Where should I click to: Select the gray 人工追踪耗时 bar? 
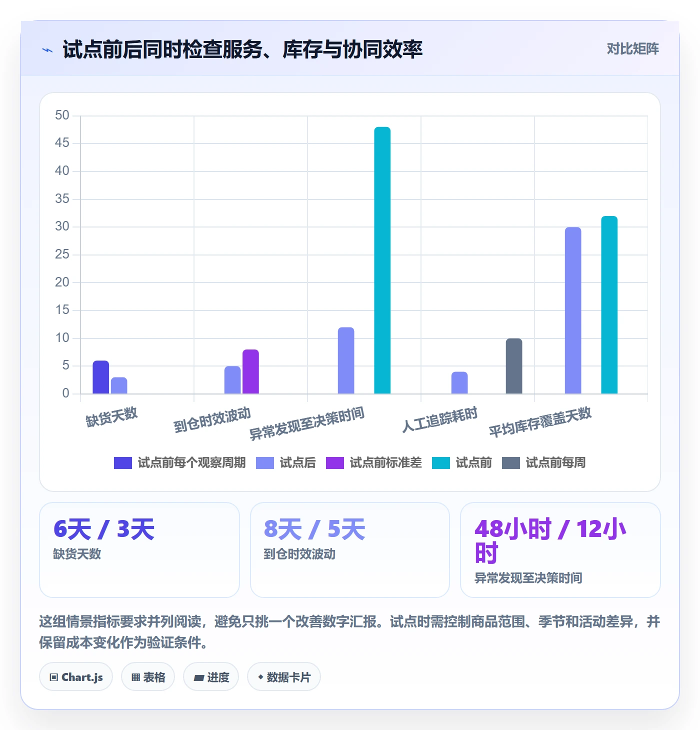tap(514, 366)
